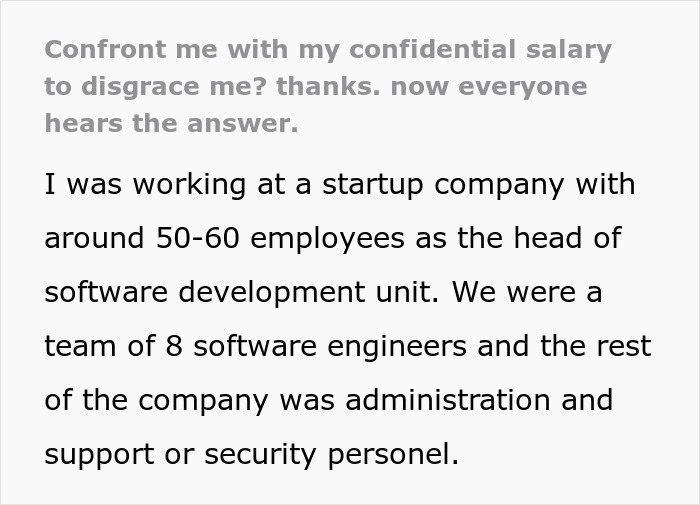Click the gray post title heading
The height and width of the screenshot is (505, 700).
(x=327, y=87)
